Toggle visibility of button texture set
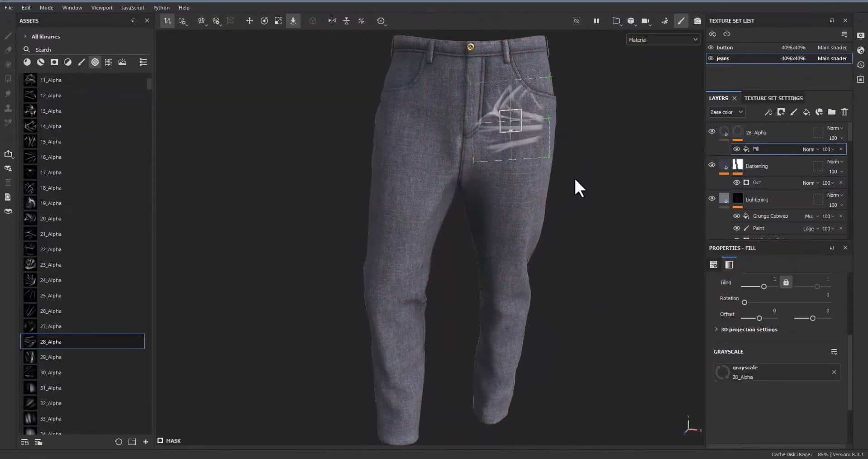This screenshot has height=459, width=868. click(711, 48)
